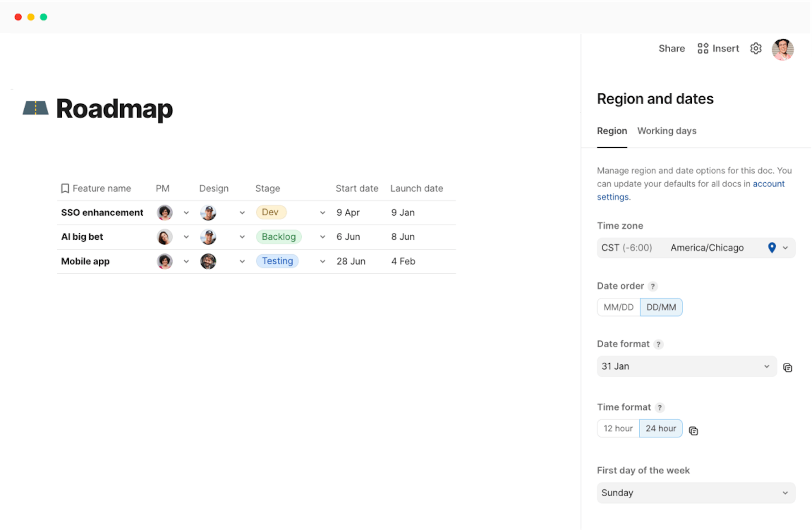
Task: Select the Region tab
Action: (611, 131)
